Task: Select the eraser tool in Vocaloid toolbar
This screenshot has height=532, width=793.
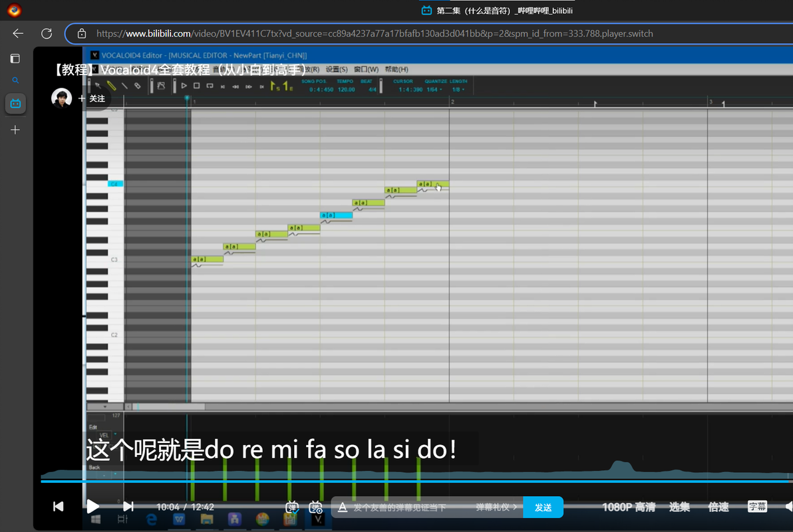Action: pyautogui.click(x=138, y=86)
